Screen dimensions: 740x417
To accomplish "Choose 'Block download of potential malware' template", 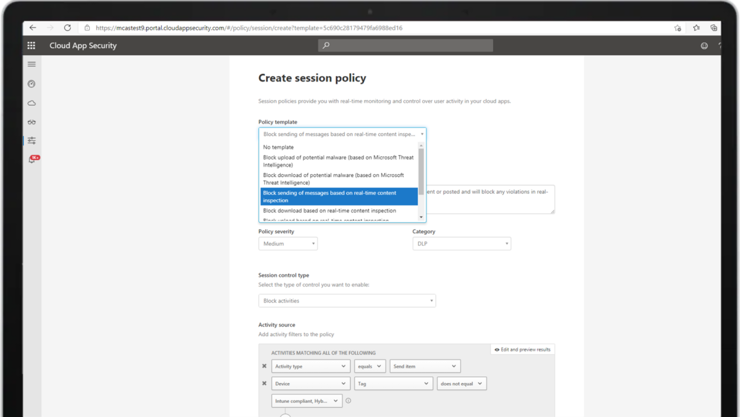I will pyautogui.click(x=339, y=179).
